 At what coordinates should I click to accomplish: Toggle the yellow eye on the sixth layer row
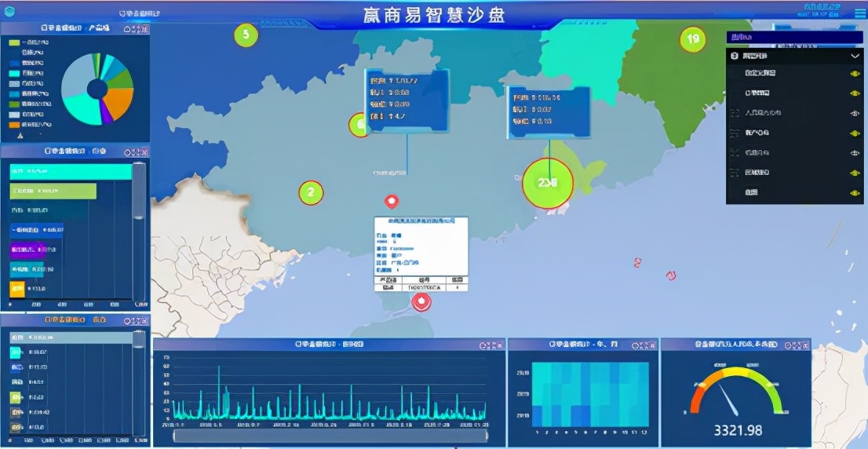(854, 173)
